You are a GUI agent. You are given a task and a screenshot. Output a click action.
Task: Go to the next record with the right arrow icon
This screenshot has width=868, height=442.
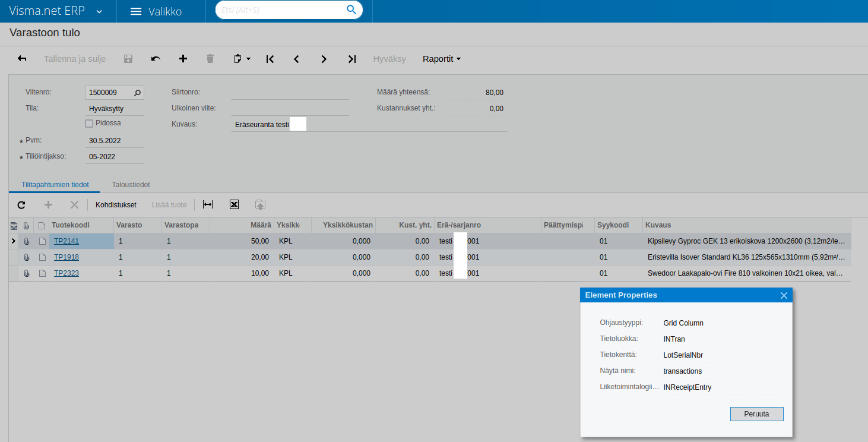[324, 59]
